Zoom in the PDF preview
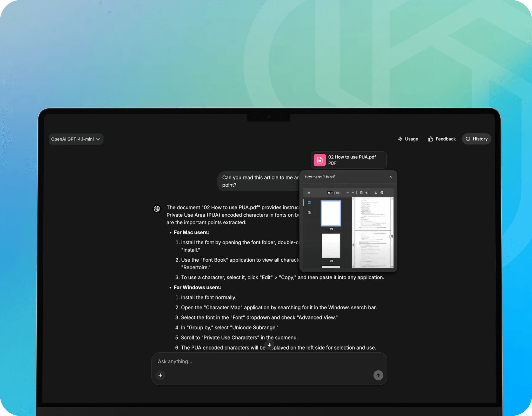Image resolution: width=532 pixels, height=416 pixels. point(353,193)
